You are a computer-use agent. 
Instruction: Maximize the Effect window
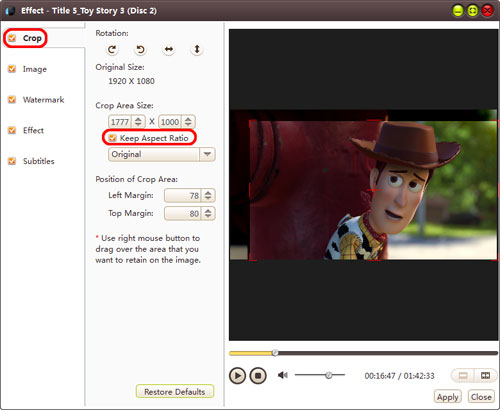pyautogui.click(x=473, y=11)
